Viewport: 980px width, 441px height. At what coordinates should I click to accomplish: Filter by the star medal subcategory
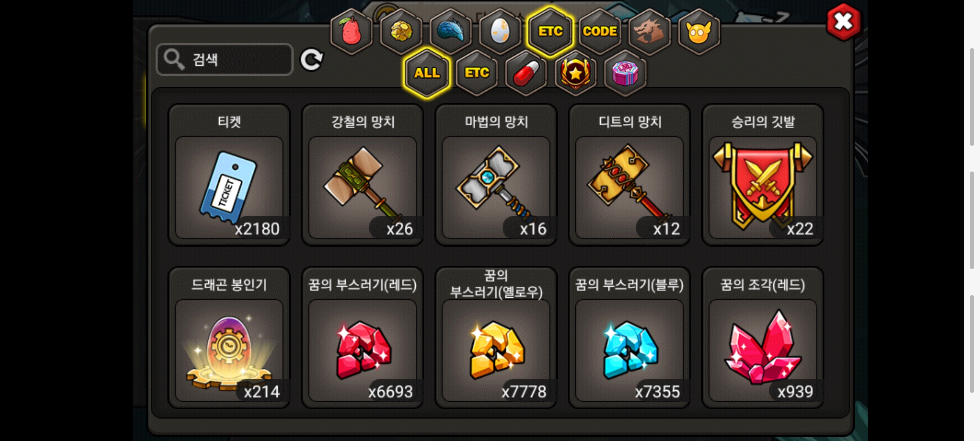[575, 73]
